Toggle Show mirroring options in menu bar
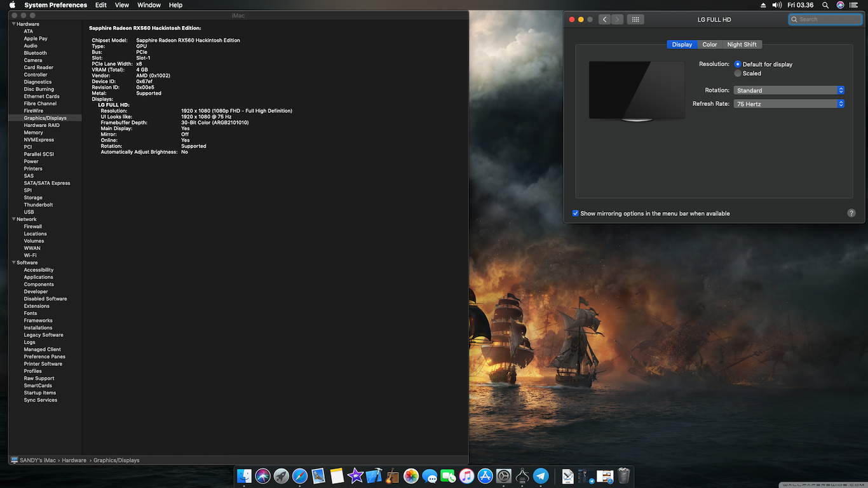 (576, 213)
